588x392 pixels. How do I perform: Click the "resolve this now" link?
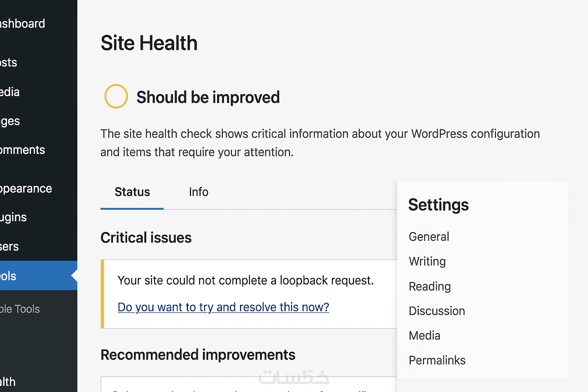pyautogui.click(x=223, y=307)
